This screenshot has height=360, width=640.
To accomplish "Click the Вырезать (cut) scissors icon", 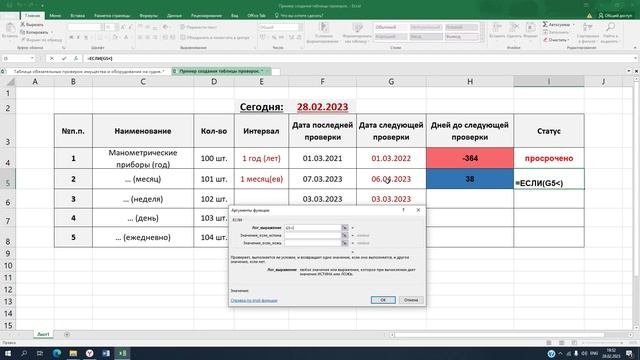I will click(22, 24).
